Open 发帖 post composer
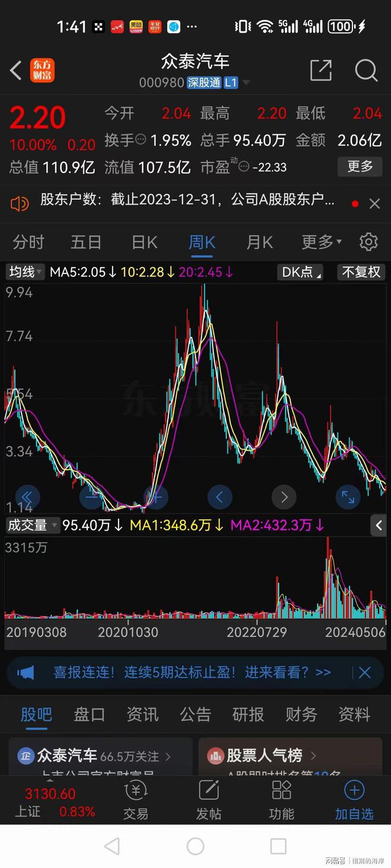Screen dimensions: 391x868 [209, 800]
